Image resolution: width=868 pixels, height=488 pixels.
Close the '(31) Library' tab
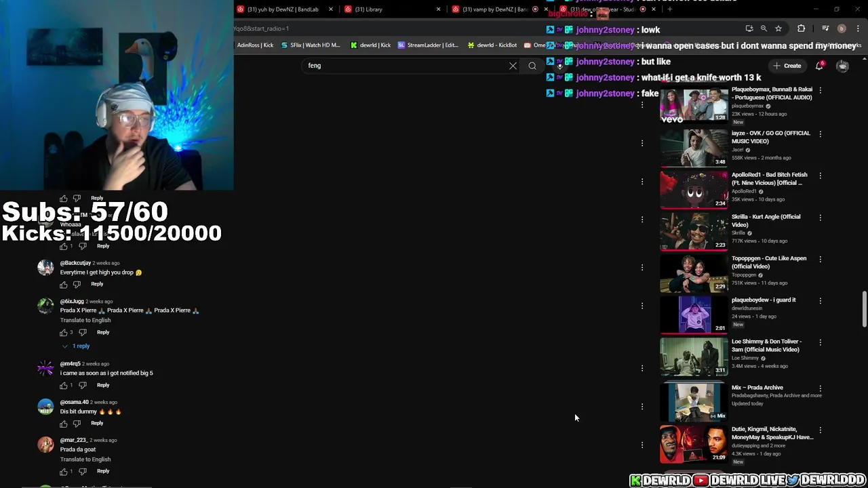438,9
